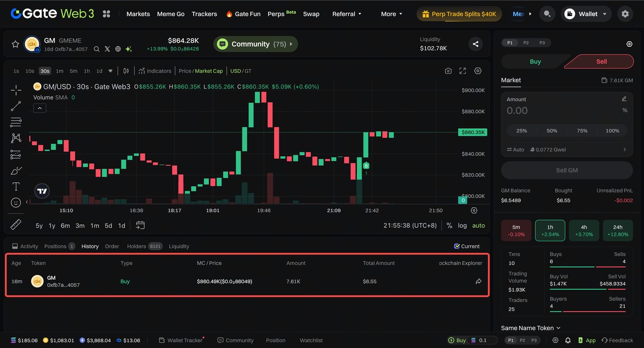The width and height of the screenshot is (644, 348).
Task: Select the ruler measure tool
Action: pos(16,224)
